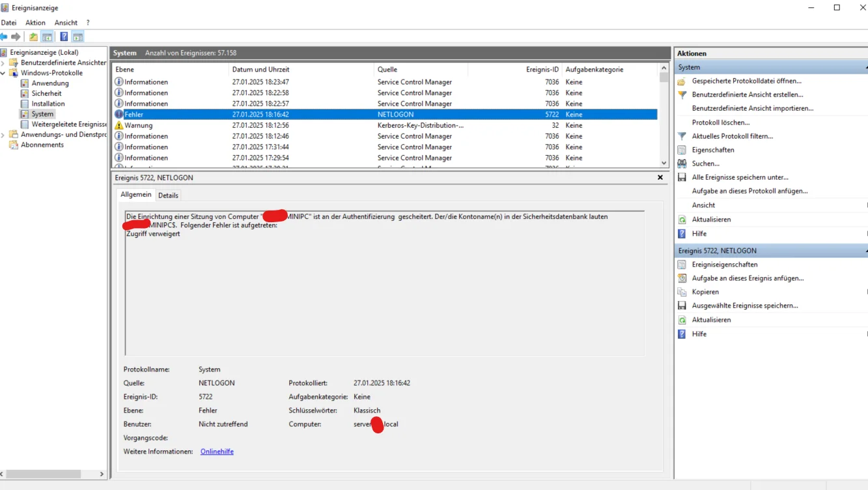Screen dimensions: 868x490
Task: Sort by the Quelle column header
Action: [x=421, y=69]
